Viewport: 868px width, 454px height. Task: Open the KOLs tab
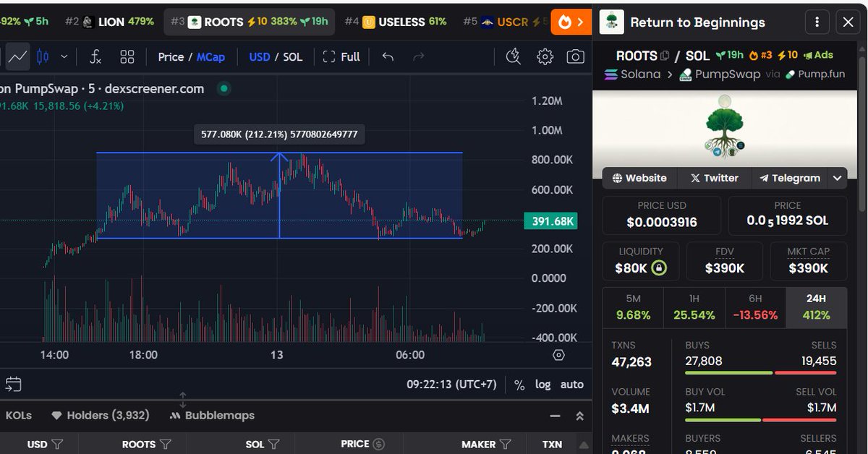(x=19, y=416)
